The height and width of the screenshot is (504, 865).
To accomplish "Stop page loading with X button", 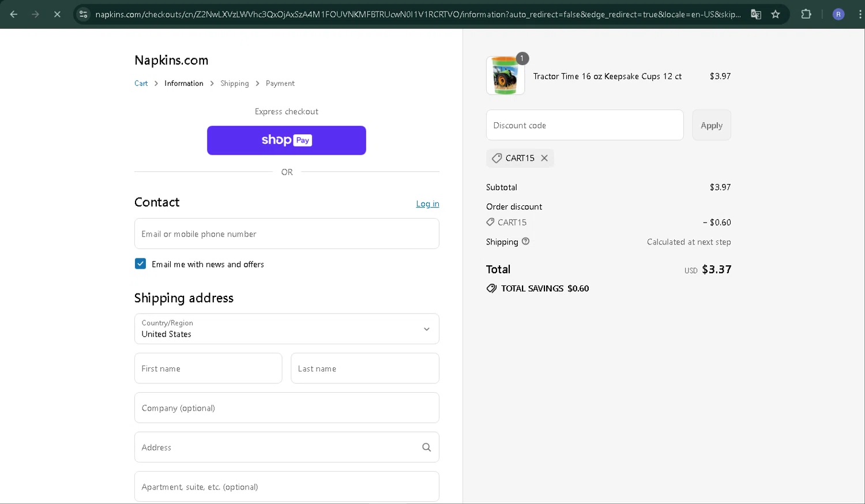I will click(57, 14).
